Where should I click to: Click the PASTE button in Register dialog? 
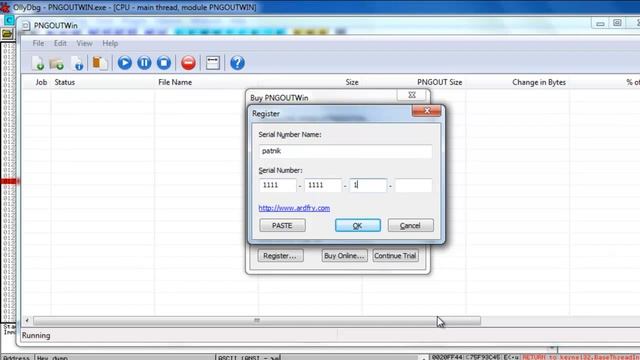(282, 225)
